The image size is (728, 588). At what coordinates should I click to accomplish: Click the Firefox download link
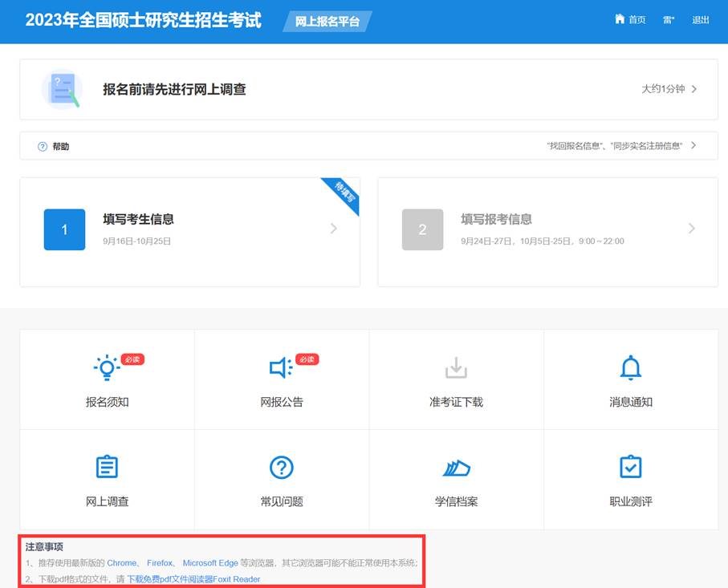(160, 563)
